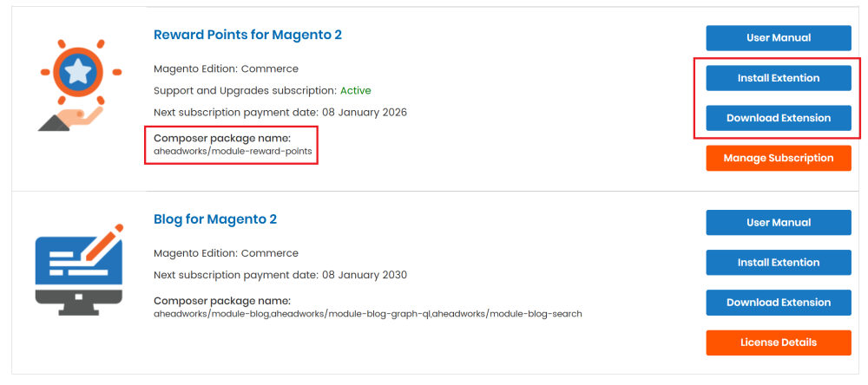Click Install Extention for Reward Points

[779, 78]
